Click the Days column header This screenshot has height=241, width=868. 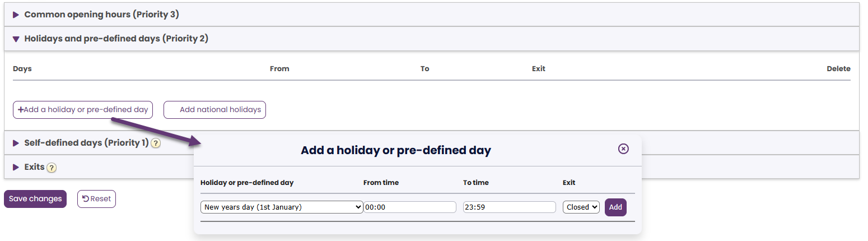[x=22, y=69]
